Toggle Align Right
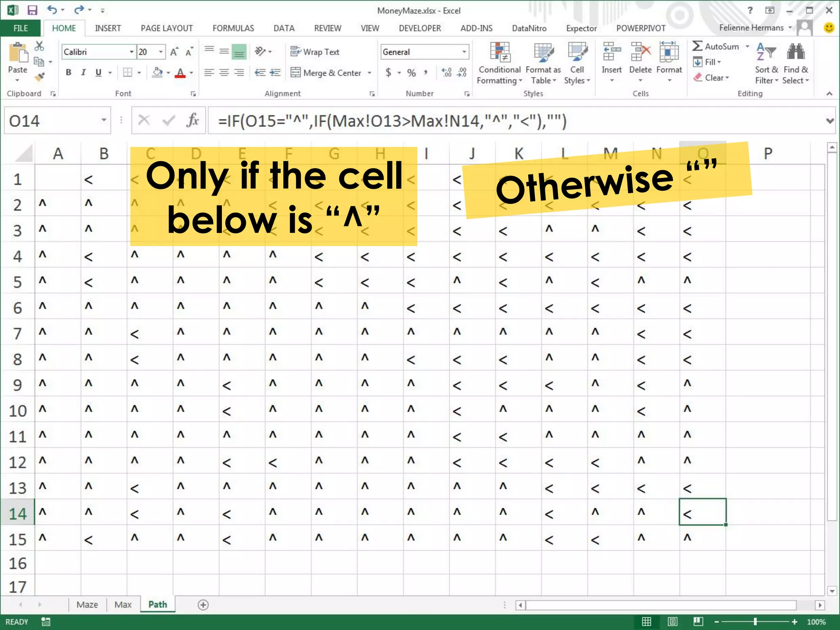This screenshot has width=840, height=630. (x=239, y=73)
